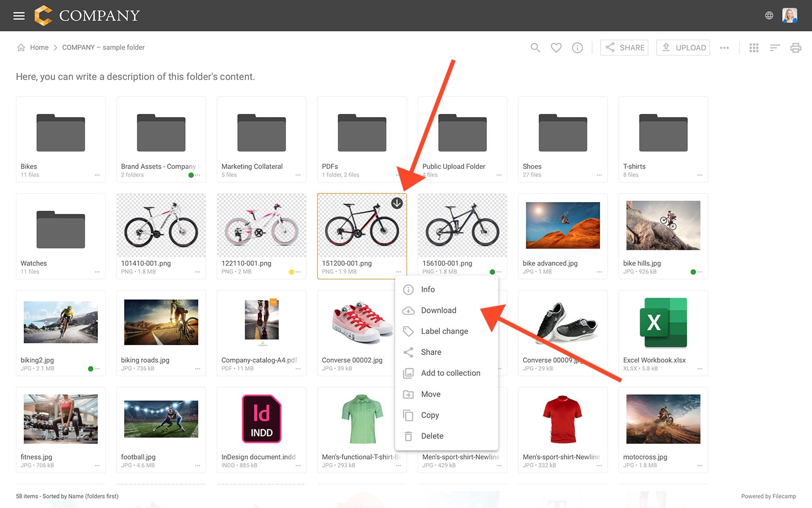Select Add to collection entry
The image size is (812, 508).
(x=447, y=373)
